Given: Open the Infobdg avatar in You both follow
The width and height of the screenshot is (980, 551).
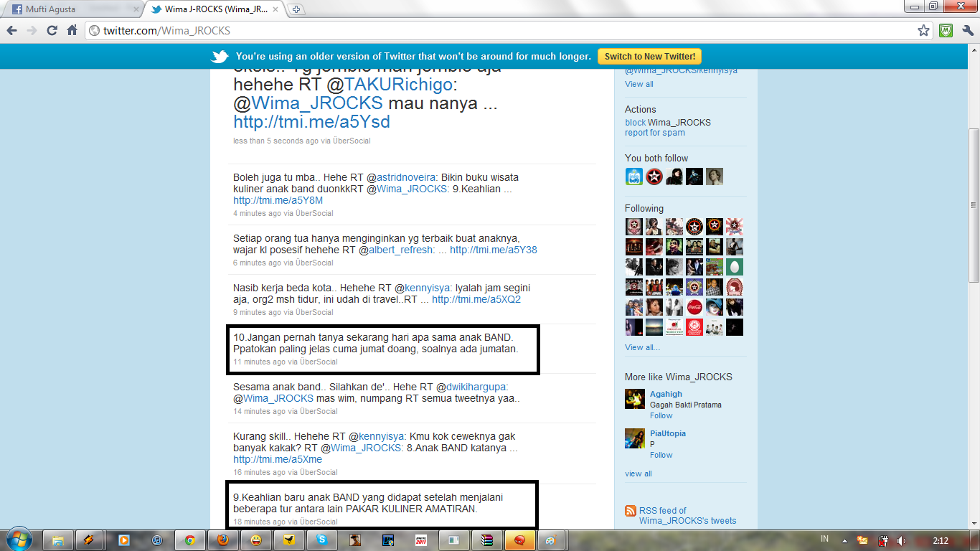Looking at the screenshot, I should tap(634, 176).
